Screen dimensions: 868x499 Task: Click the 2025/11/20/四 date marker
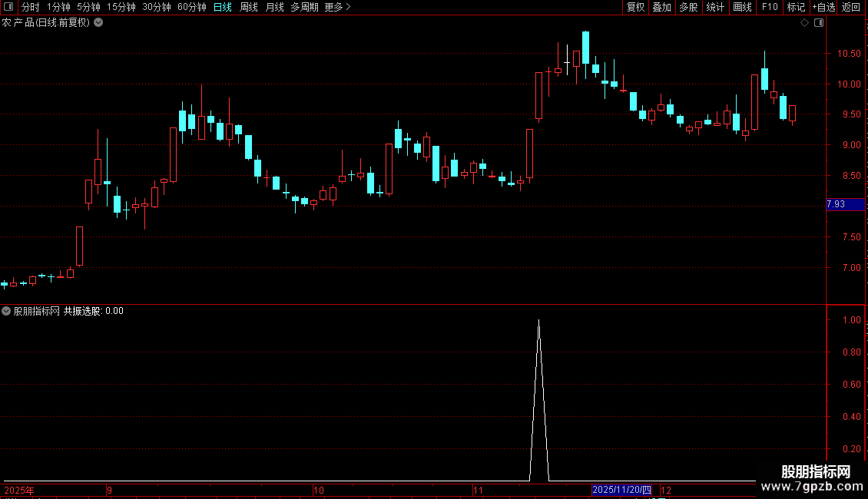[x=621, y=490]
